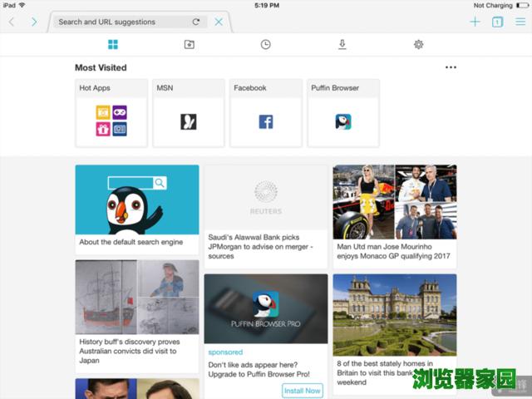Screen dimensions: 532x399
Task: Reload the page with refresh icon
Action: coord(196,22)
